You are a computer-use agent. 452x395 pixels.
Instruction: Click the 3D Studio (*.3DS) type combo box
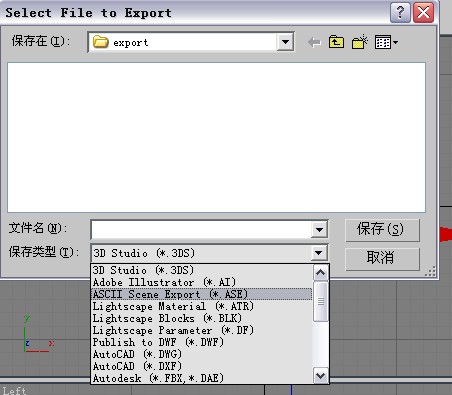point(209,253)
